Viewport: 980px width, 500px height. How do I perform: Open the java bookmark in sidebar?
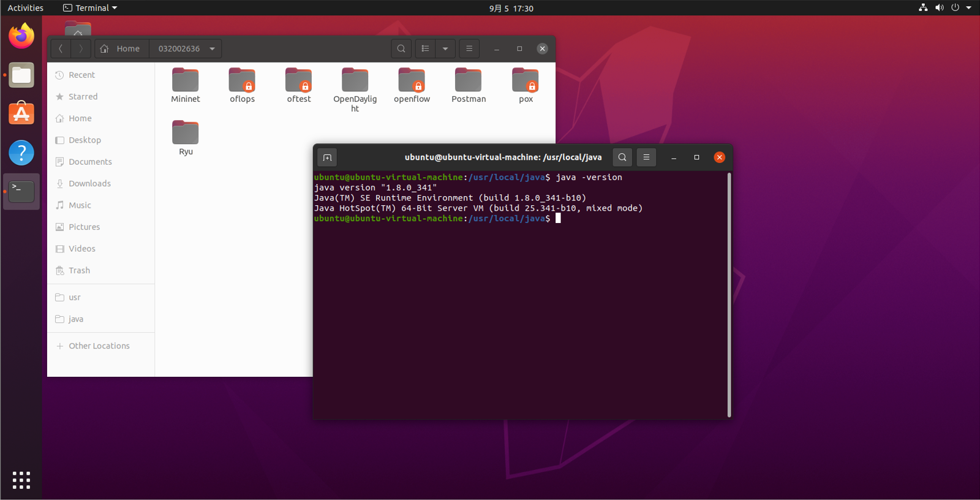pyautogui.click(x=101, y=319)
